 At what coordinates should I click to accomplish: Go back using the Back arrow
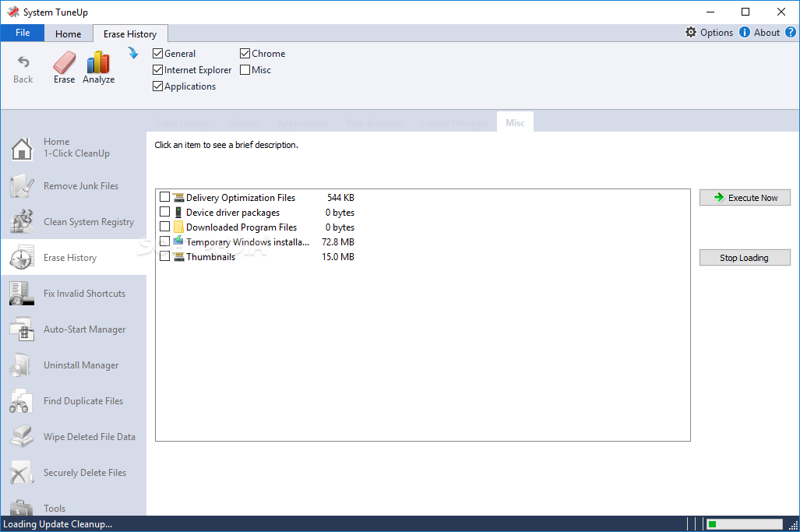click(x=23, y=62)
